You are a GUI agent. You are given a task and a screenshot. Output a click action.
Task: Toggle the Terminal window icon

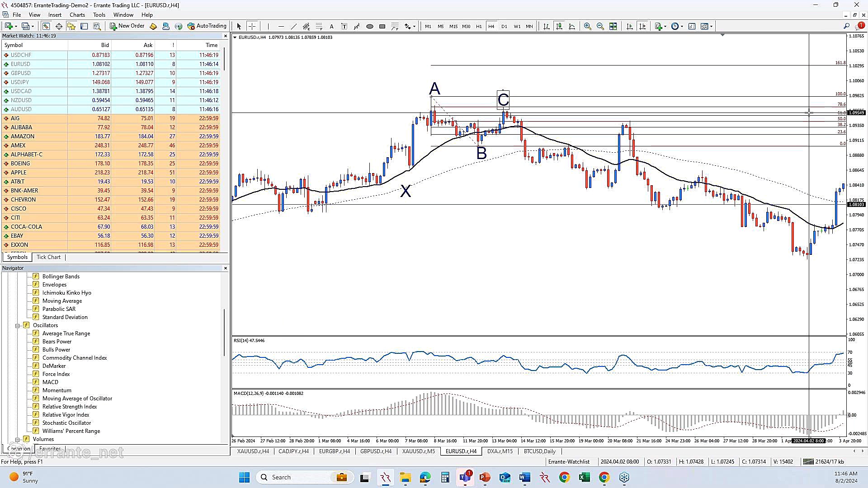84,26
